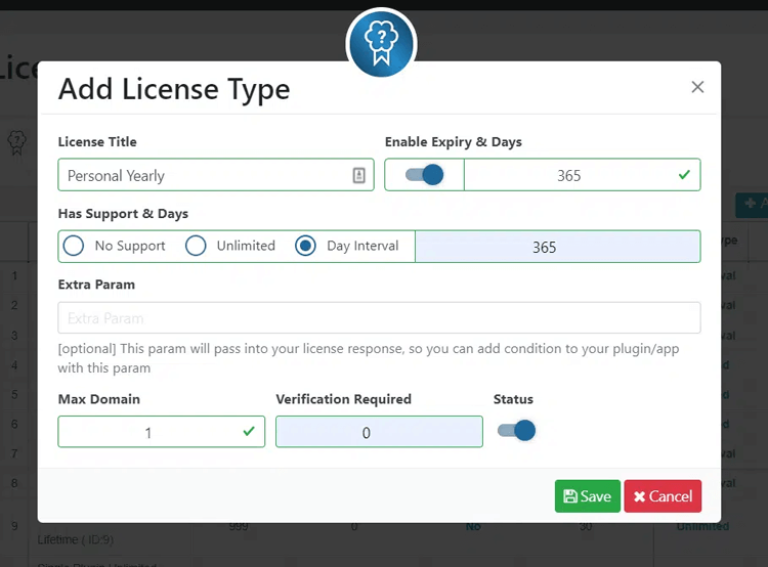Click the License Title input field
The height and width of the screenshot is (567, 768).
pyautogui.click(x=216, y=175)
